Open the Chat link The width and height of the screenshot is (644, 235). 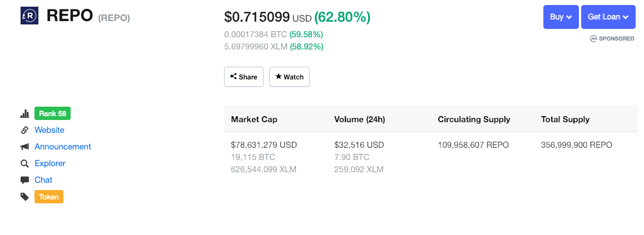coord(43,180)
